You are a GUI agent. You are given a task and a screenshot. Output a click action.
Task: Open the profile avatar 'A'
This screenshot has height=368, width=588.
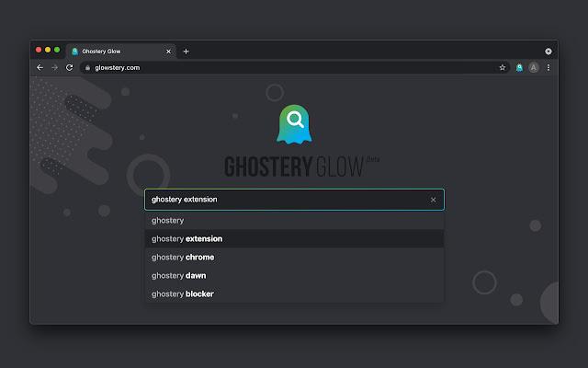click(534, 67)
